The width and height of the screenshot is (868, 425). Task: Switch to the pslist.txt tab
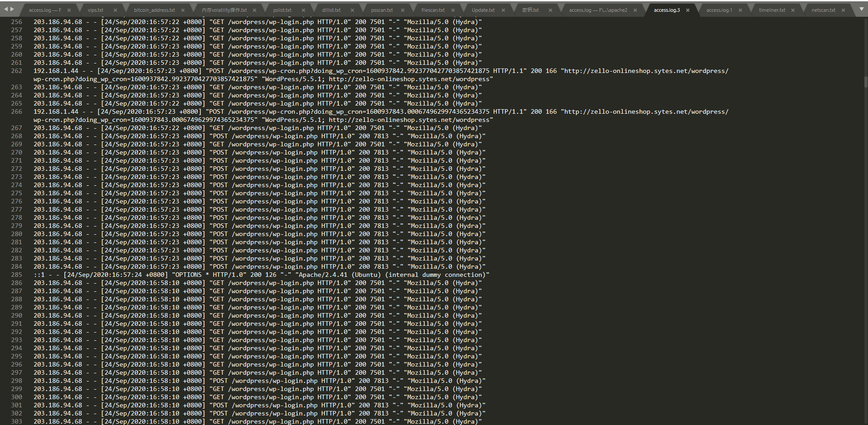tap(282, 10)
